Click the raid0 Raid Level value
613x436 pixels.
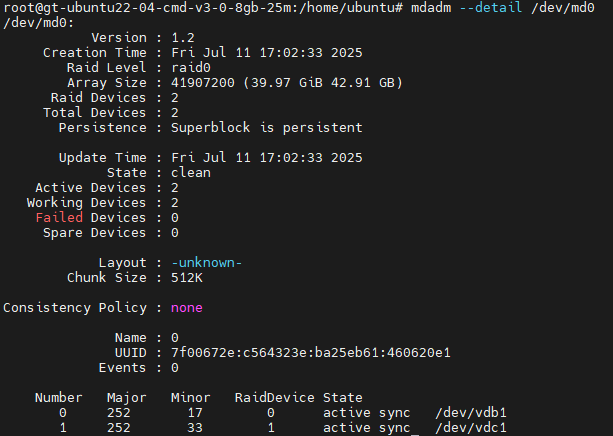click(191, 68)
